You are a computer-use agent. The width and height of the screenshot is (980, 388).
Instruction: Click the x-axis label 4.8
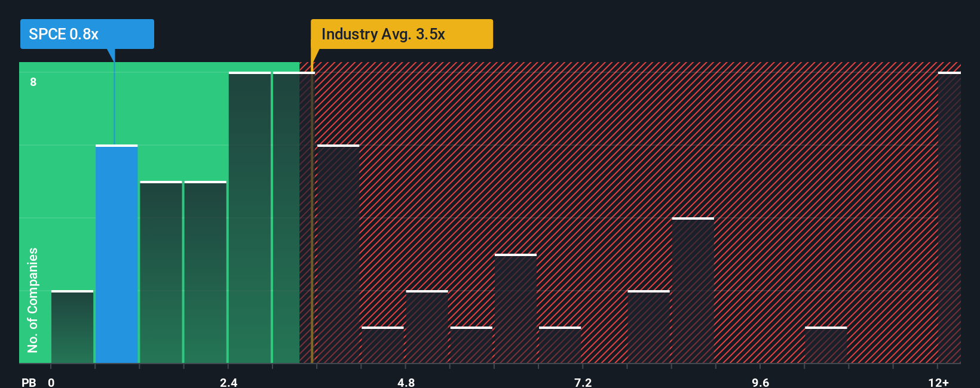tap(406, 382)
